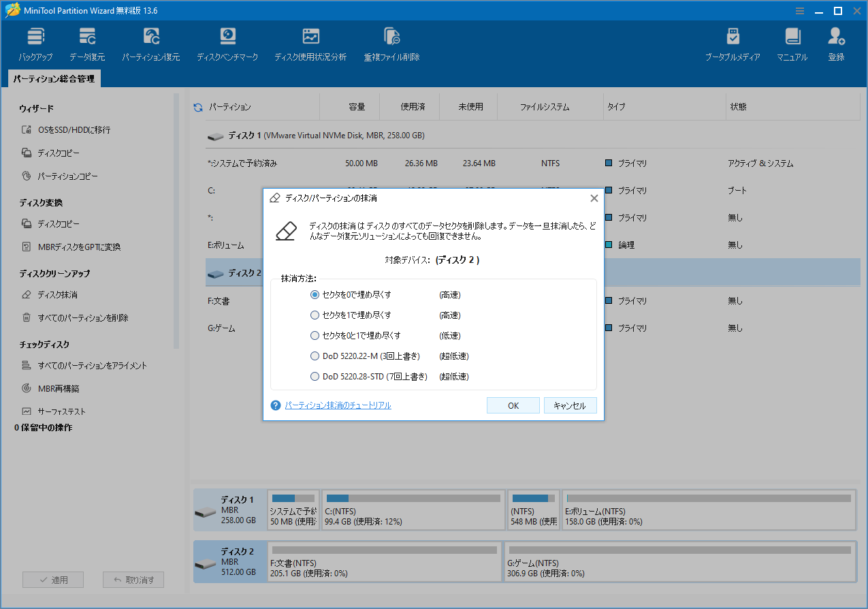
Task: Open ディスクベンチマーク
Action: click(x=227, y=42)
